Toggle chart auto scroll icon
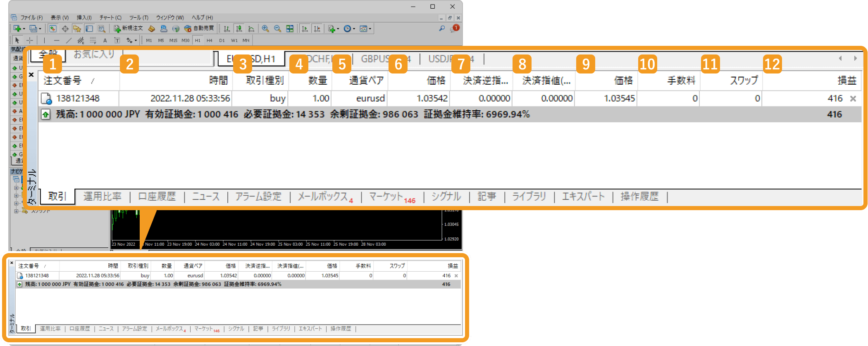The width and height of the screenshot is (868, 346). tap(305, 28)
